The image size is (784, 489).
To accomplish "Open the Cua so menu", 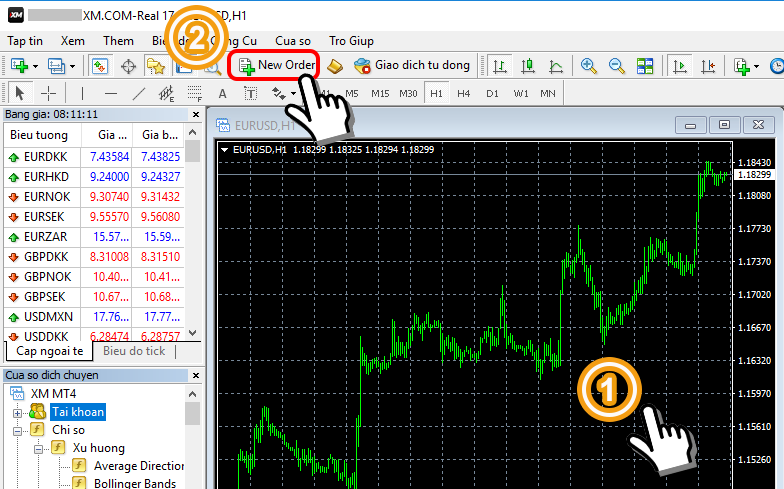I will click(x=293, y=41).
